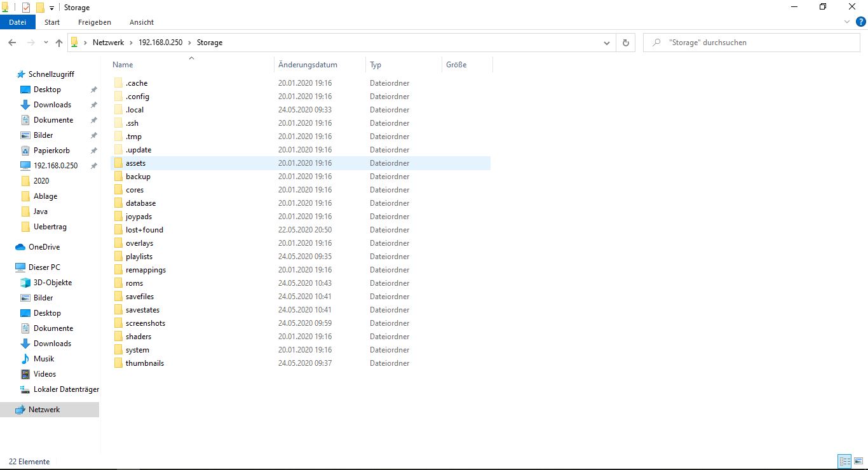Image resolution: width=868 pixels, height=470 pixels.
Task: Select the assets folder icon
Action: (x=118, y=163)
